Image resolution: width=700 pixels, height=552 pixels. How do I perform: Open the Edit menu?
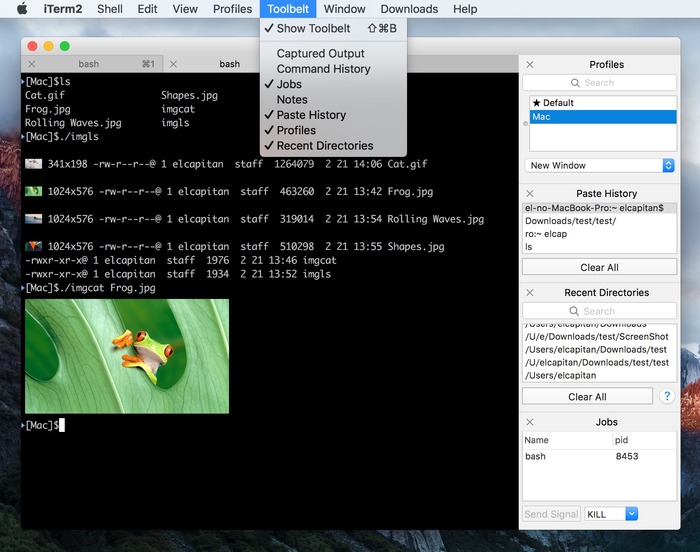pyautogui.click(x=147, y=9)
